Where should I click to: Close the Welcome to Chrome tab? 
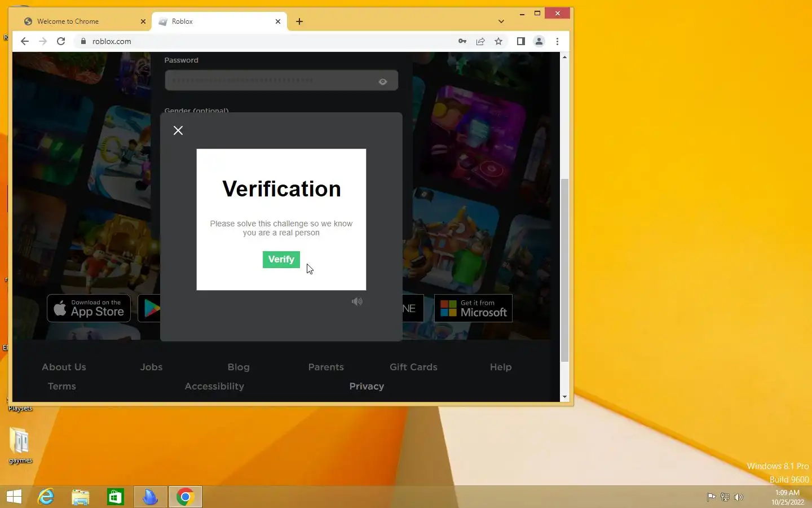143,21
